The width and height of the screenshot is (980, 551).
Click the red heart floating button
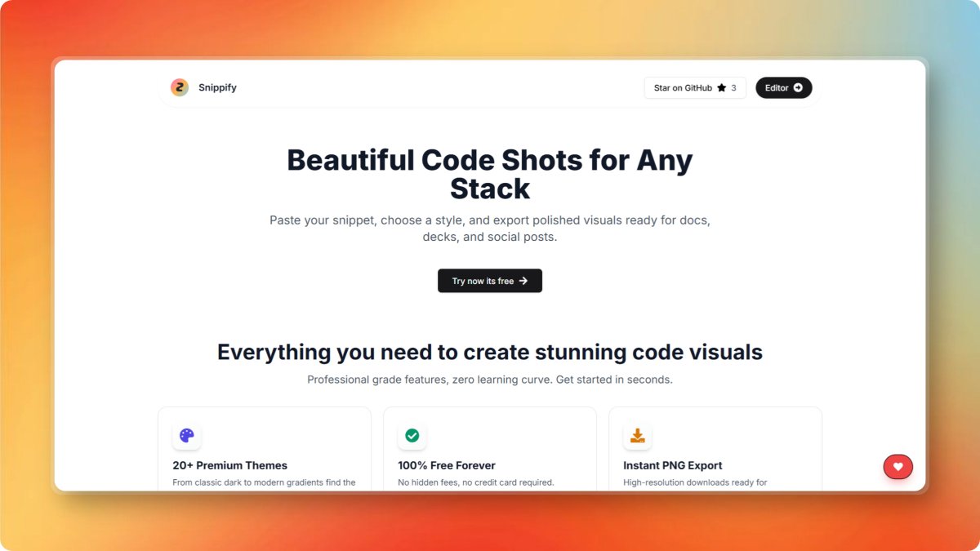898,467
